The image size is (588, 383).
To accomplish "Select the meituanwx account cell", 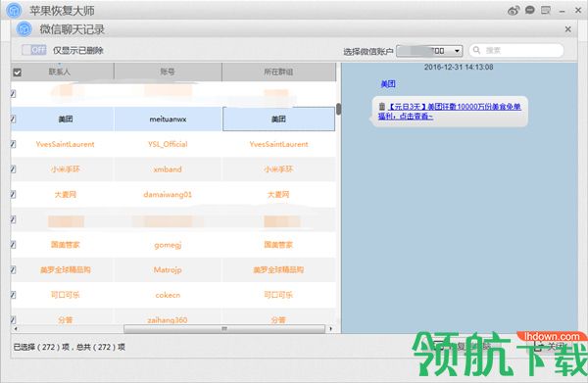I will pyautogui.click(x=168, y=120).
